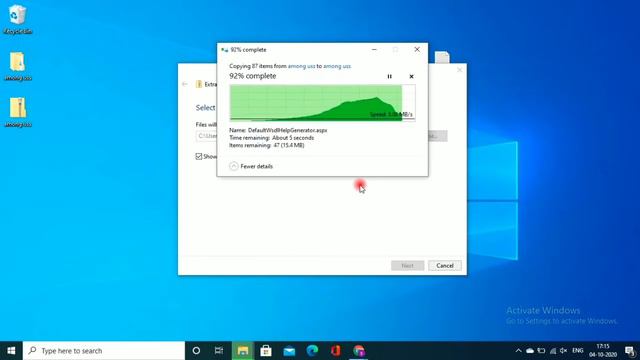Cancel the copy with the small X button
The height and width of the screenshot is (360, 640).
[x=411, y=76]
